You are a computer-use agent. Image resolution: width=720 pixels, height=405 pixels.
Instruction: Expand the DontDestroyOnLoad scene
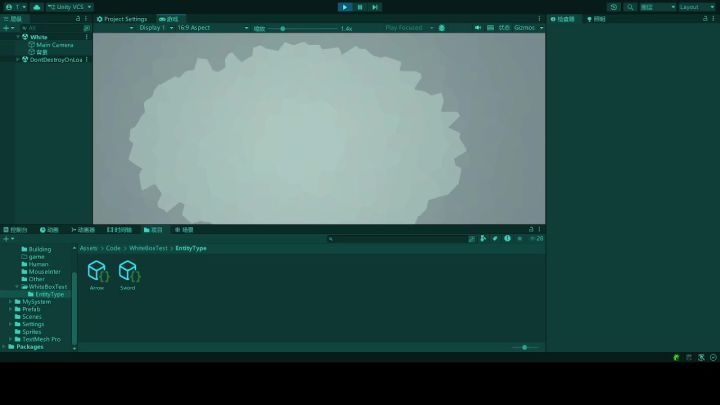point(18,59)
